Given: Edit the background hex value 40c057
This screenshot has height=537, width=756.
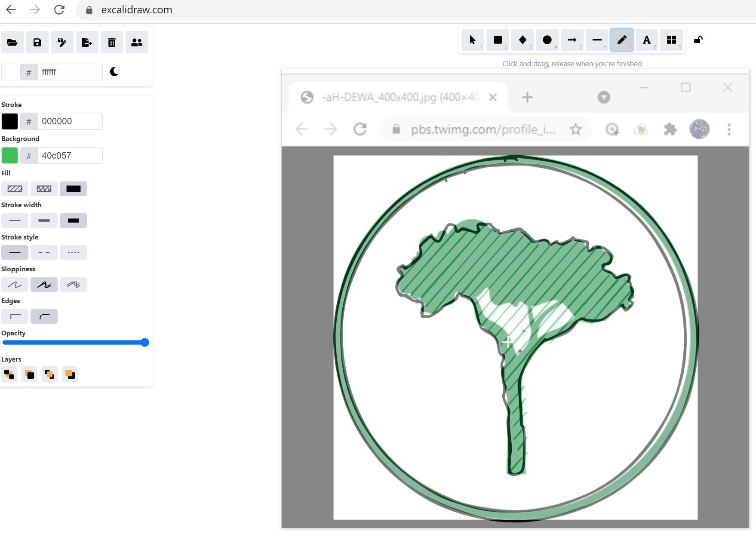Looking at the screenshot, I should pyautogui.click(x=70, y=155).
